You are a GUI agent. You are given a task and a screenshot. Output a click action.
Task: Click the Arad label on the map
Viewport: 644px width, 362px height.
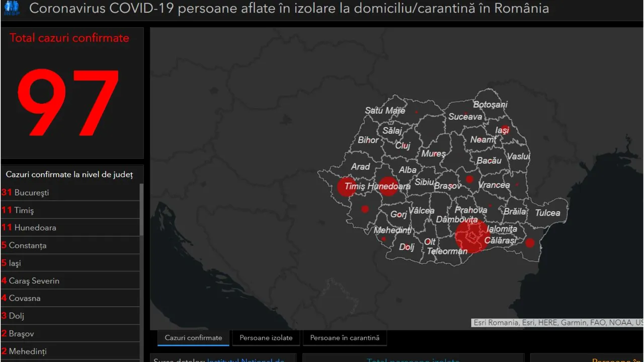(x=360, y=166)
